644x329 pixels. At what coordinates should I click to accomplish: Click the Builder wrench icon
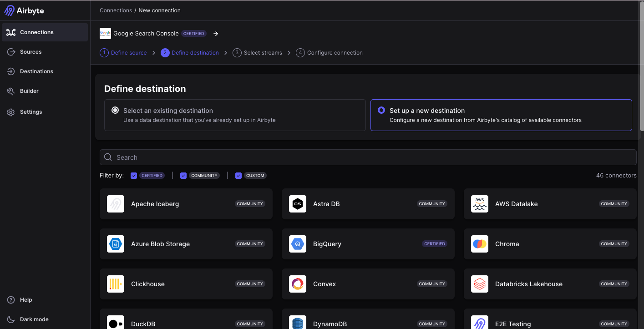click(11, 91)
